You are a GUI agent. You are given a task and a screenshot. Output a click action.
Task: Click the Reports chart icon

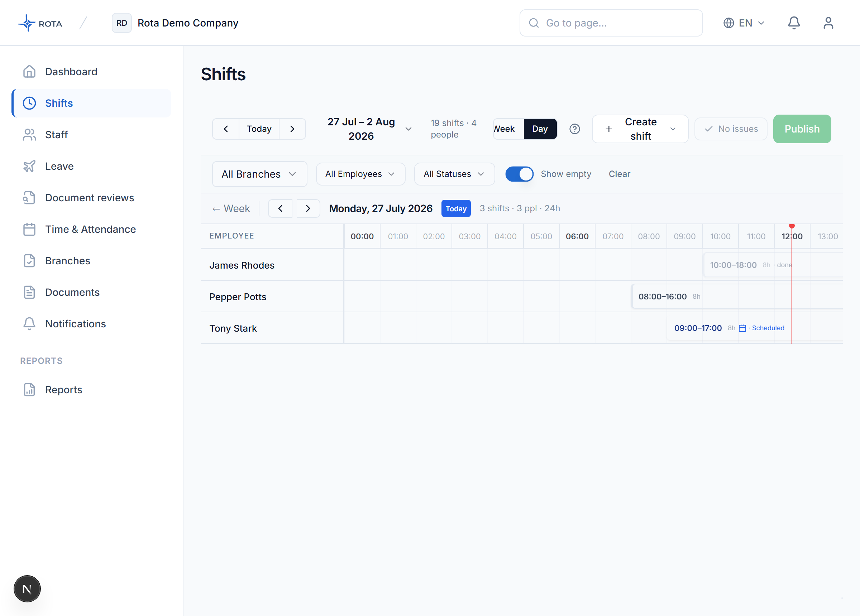click(x=29, y=390)
